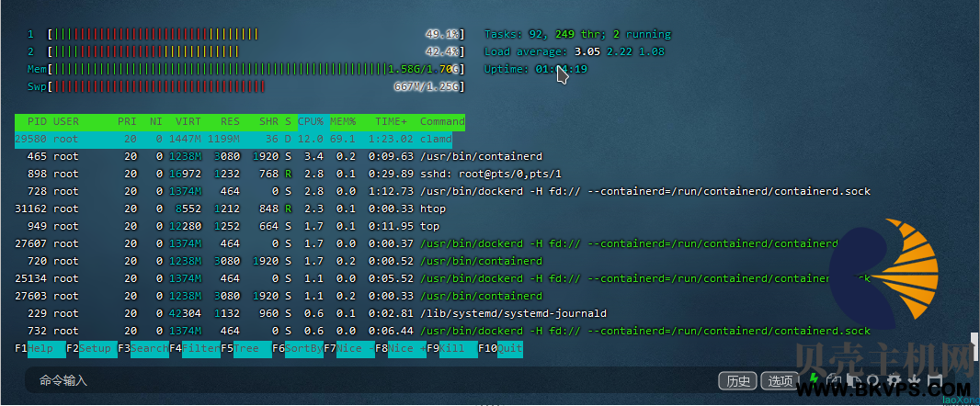Click the copy icon in bottom toolbar

tap(835, 379)
